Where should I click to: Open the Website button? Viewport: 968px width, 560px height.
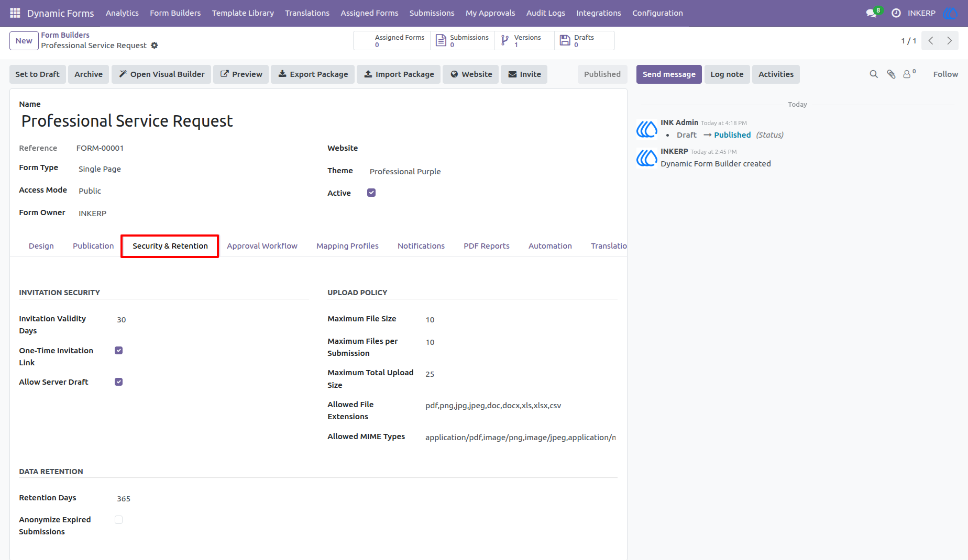470,74
